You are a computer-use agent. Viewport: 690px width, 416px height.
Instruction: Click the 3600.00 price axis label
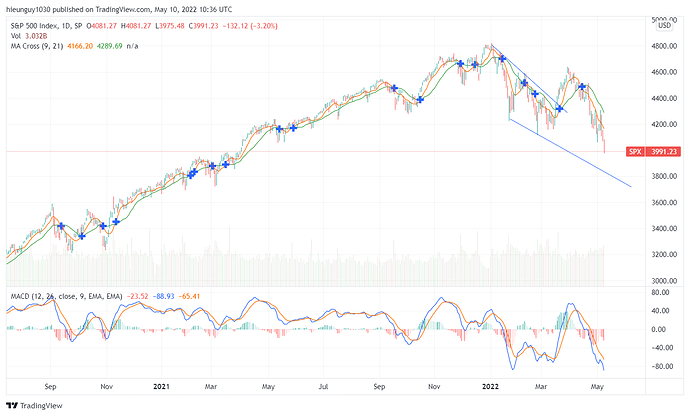pos(664,202)
